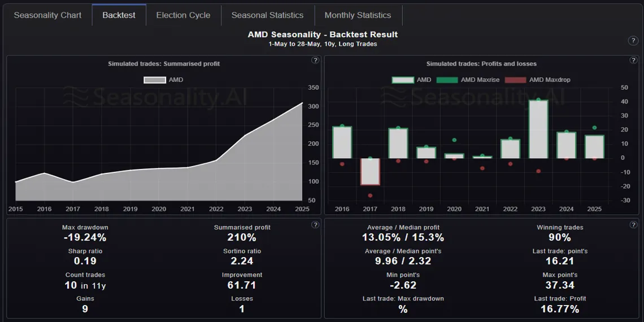Click the Sortino ratio value 2.24
The width and height of the screenshot is (644, 322).
242,261
